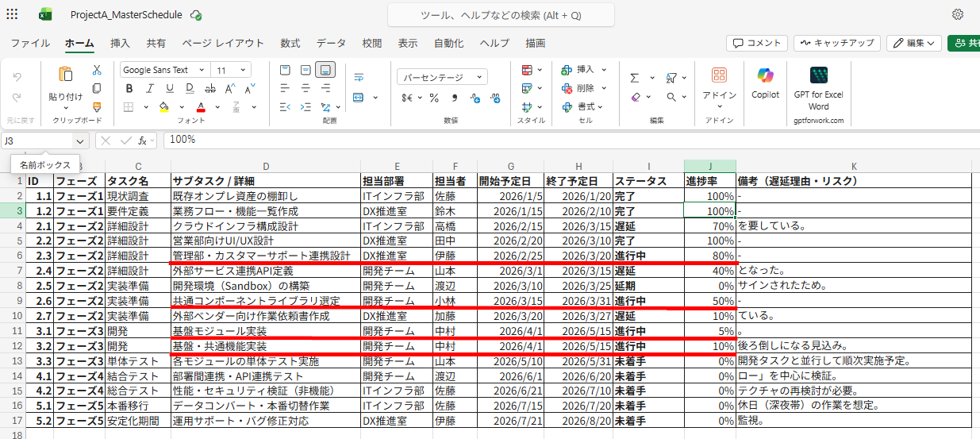
Task: Open the settings gear icon
Action: tap(958, 15)
